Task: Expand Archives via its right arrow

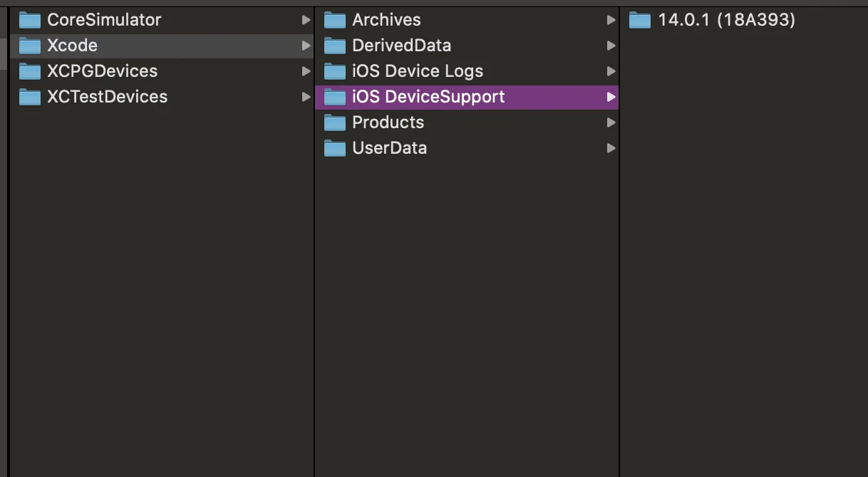Action: [x=611, y=20]
